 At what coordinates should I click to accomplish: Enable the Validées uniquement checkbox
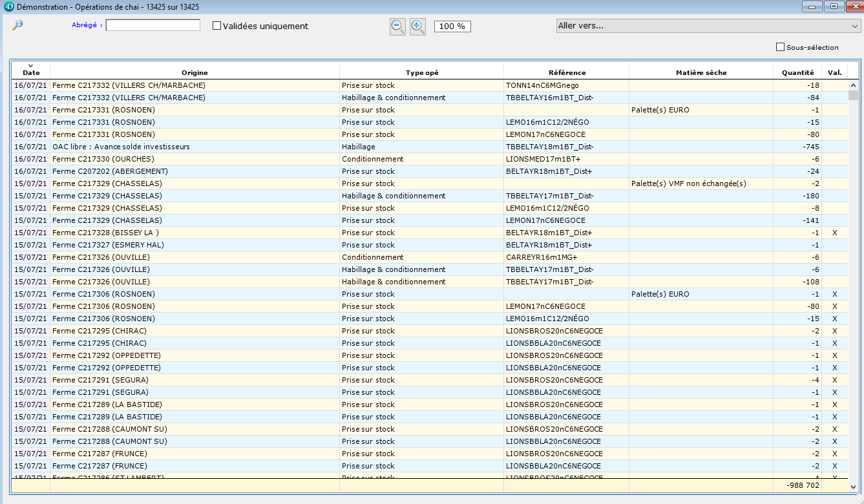pyautogui.click(x=217, y=26)
